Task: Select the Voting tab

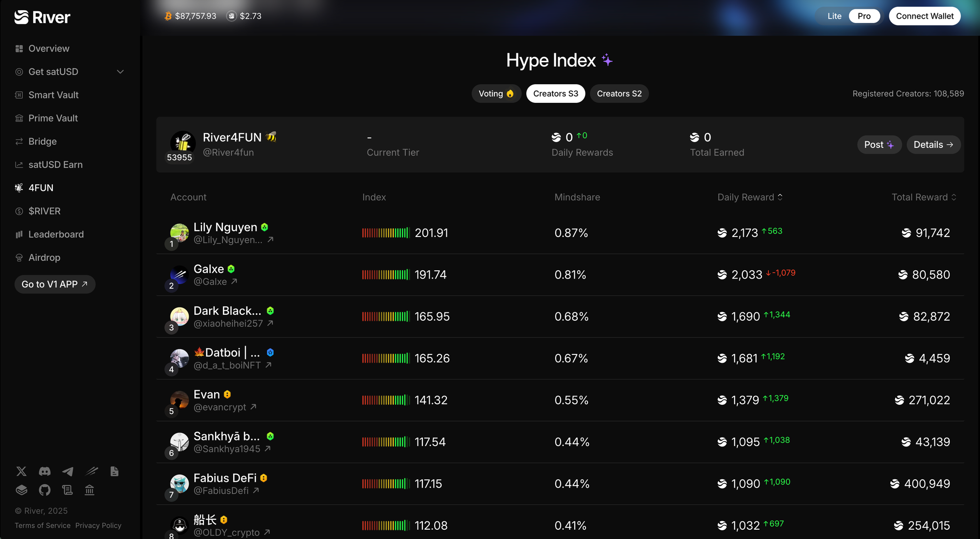Action: pos(496,94)
